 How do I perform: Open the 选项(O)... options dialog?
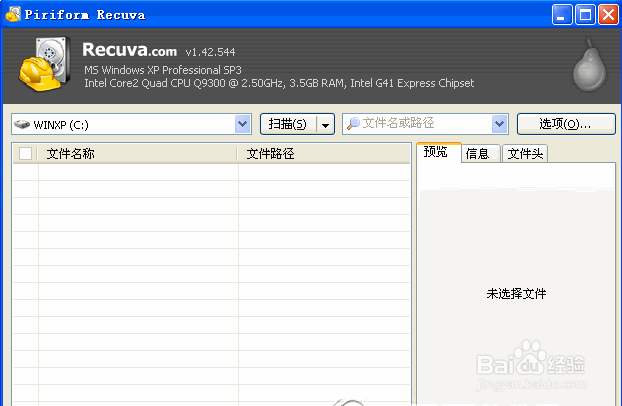tap(566, 124)
